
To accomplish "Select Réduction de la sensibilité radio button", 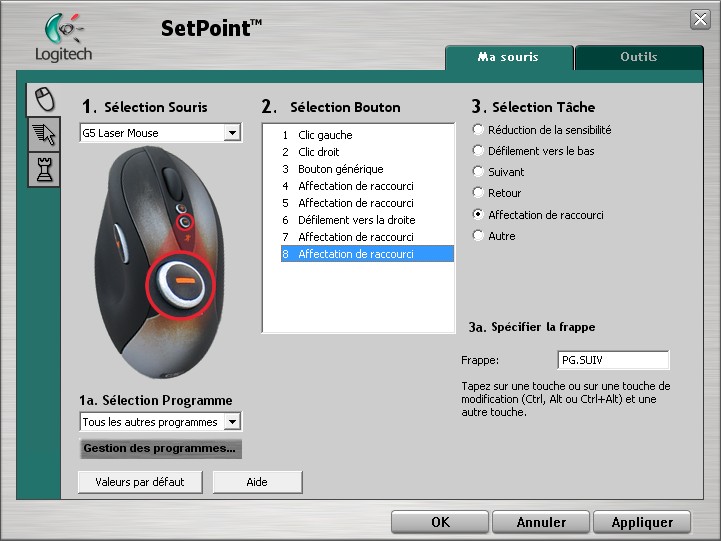I will pos(478,130).
